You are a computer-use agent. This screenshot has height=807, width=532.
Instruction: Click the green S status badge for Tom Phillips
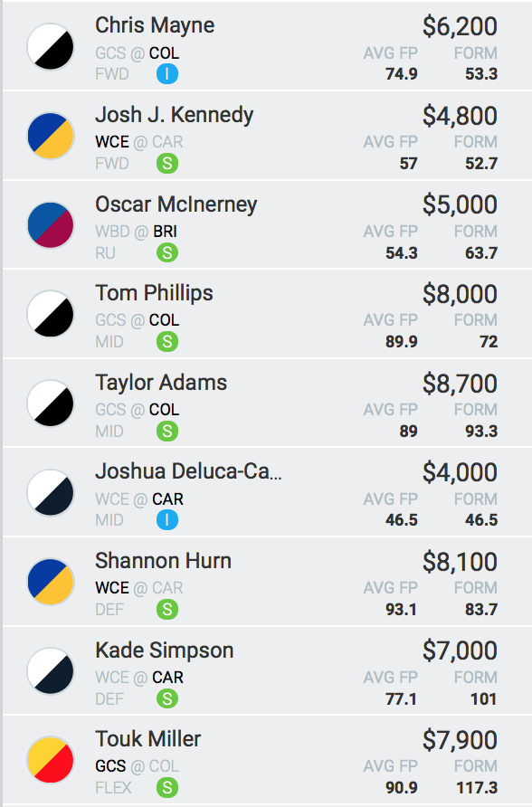click(167, 342)
